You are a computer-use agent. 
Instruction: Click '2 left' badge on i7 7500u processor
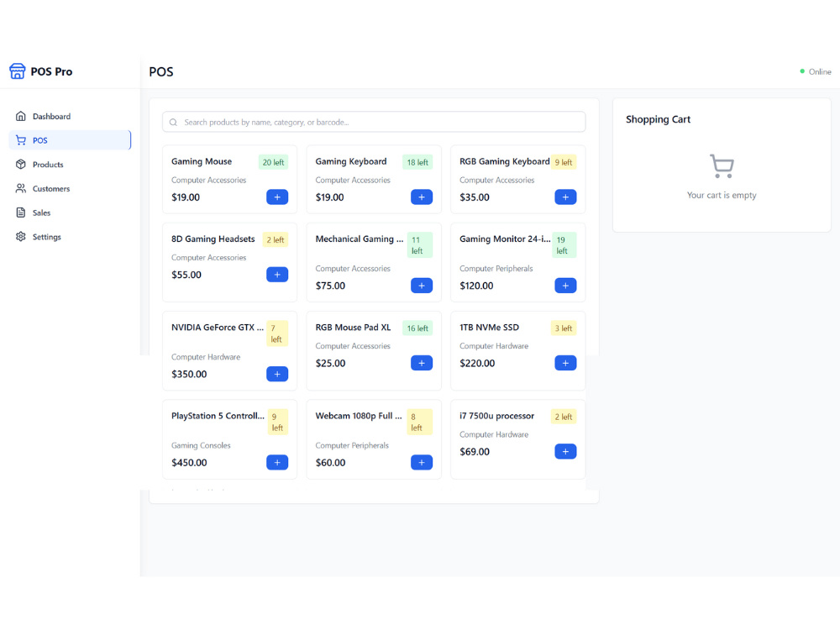563,417
